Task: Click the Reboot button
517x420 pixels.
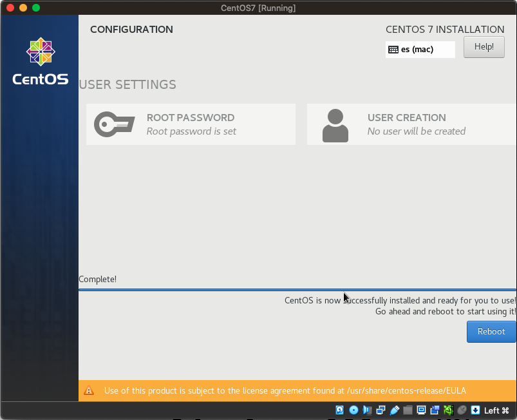Action: coord(491,331)
